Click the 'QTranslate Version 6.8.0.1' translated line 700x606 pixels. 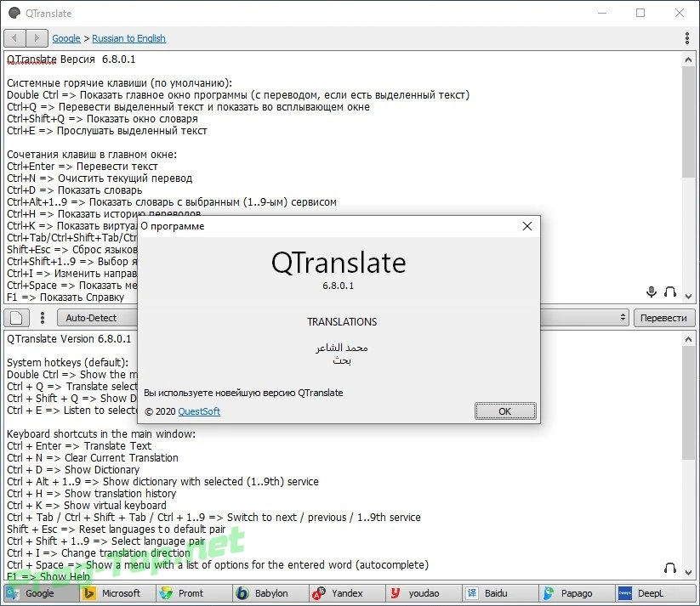pyautogui.click(x=69, y=339)
